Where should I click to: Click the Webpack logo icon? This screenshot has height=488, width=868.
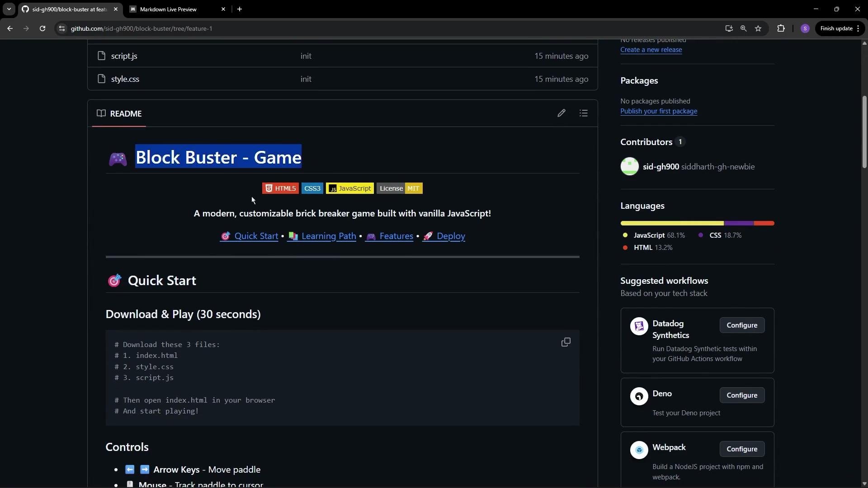639,450
